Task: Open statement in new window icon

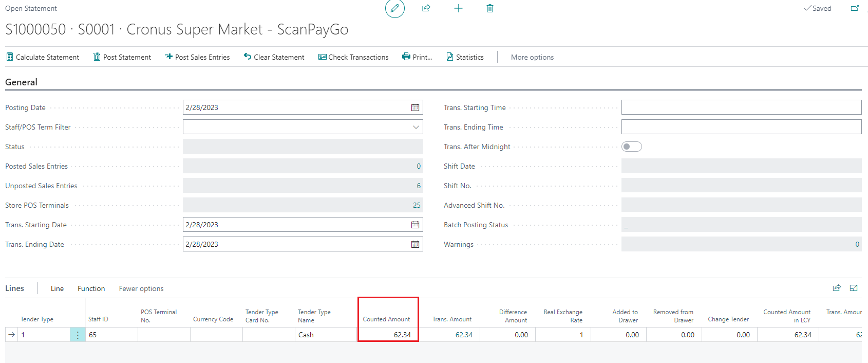Action: tap(855, 8)
